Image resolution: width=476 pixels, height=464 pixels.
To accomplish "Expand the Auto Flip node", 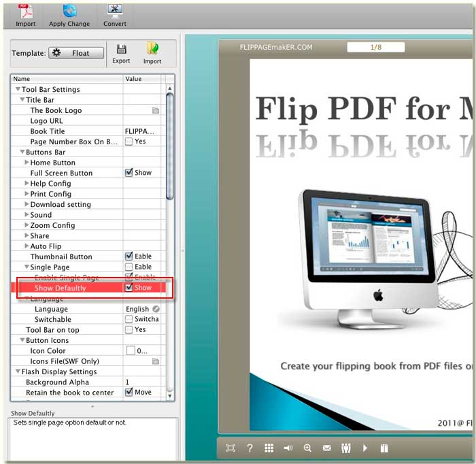I will 27,246.
